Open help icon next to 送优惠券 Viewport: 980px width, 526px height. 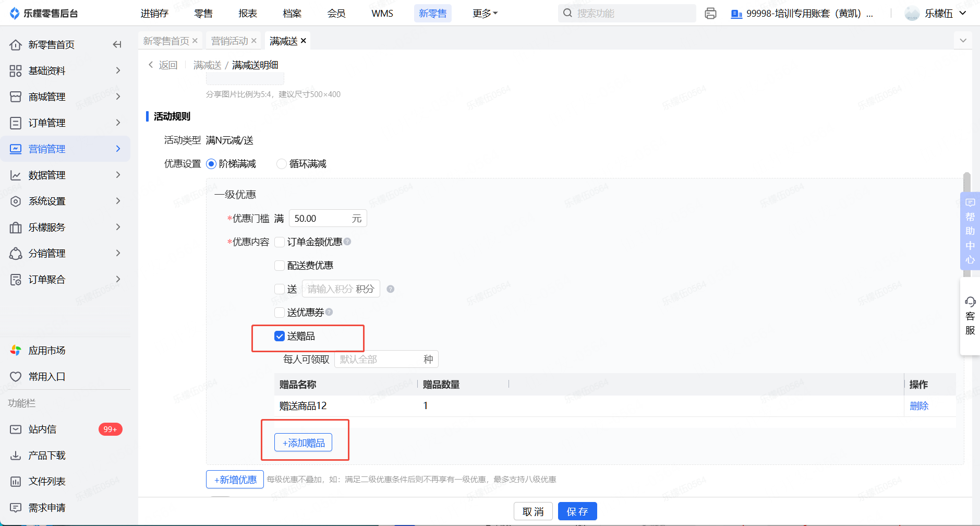329,312
